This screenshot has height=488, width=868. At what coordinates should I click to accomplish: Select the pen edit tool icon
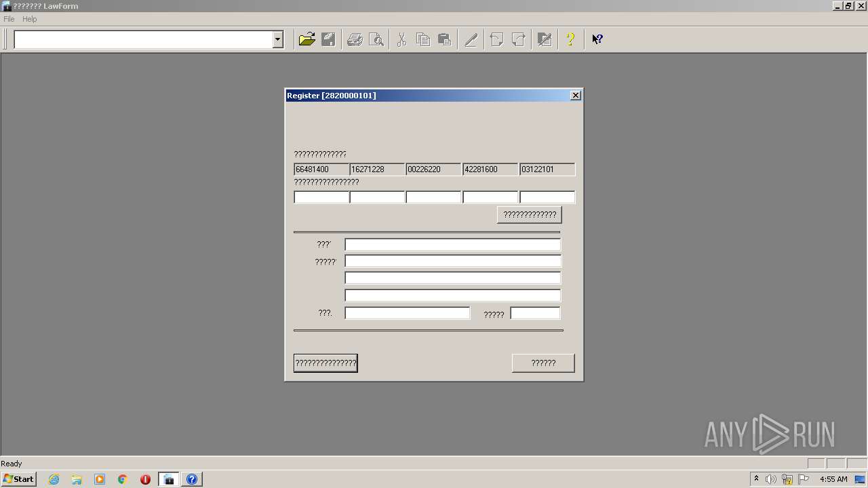coord(471,39)
